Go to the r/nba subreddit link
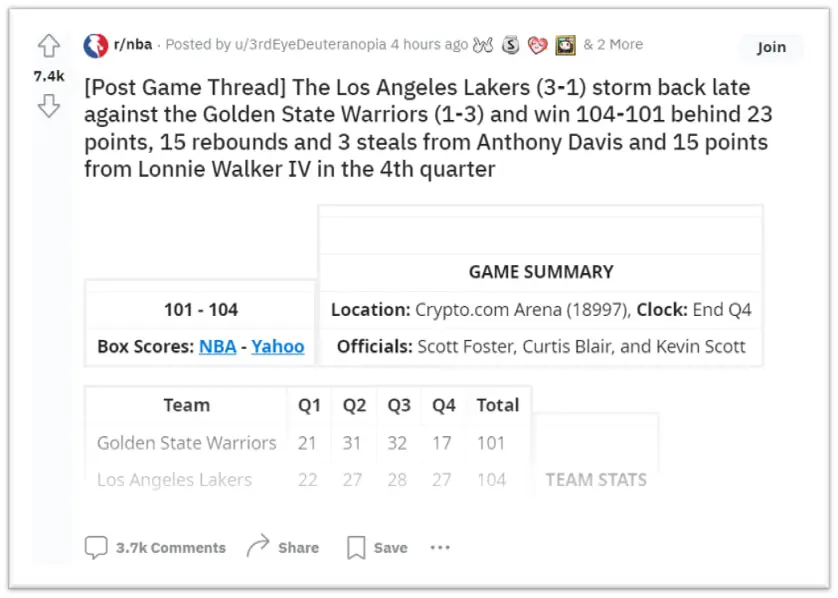 tap(135, 45)
